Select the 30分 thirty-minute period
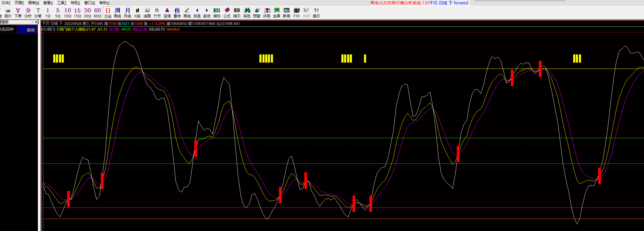This screenshot has height=231, width=644. click(x=87, y=13)
